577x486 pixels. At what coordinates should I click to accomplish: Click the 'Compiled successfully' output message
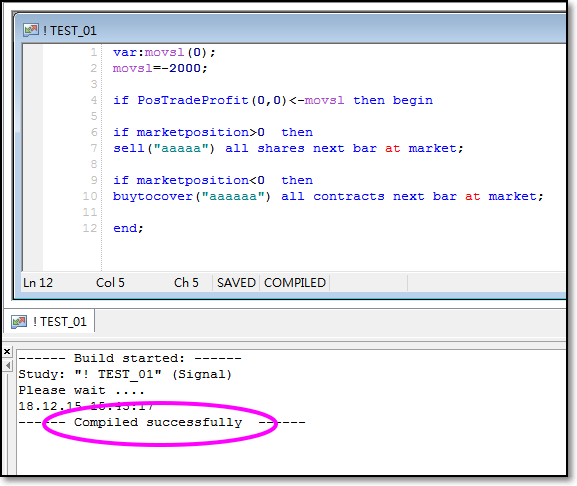point(158,422)
